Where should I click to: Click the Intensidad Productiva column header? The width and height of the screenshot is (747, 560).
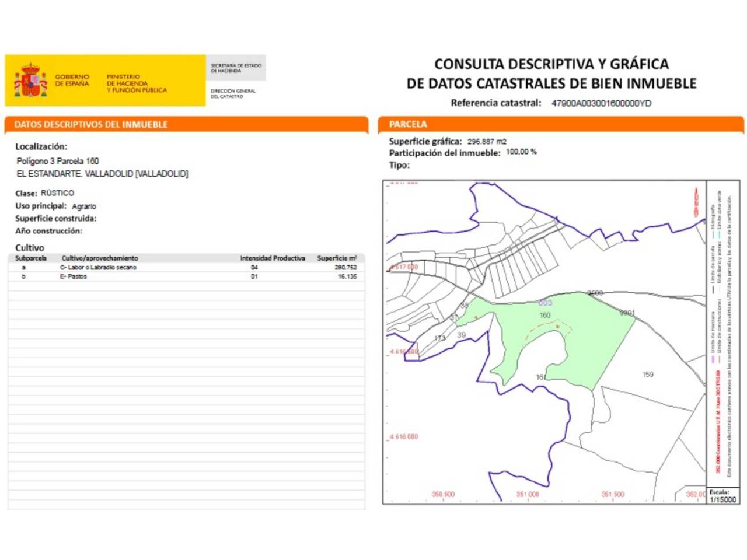[273, 258]
